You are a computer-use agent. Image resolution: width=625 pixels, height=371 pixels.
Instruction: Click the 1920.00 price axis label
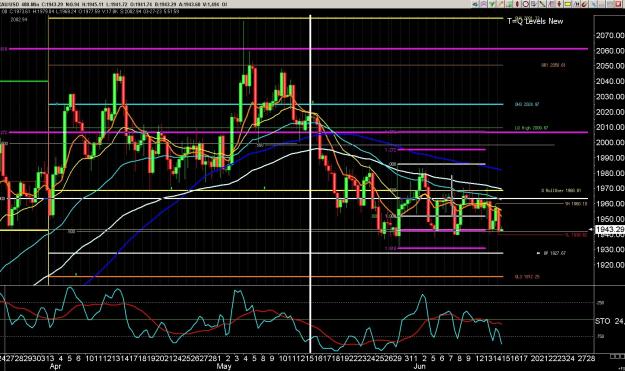(610, 265)
